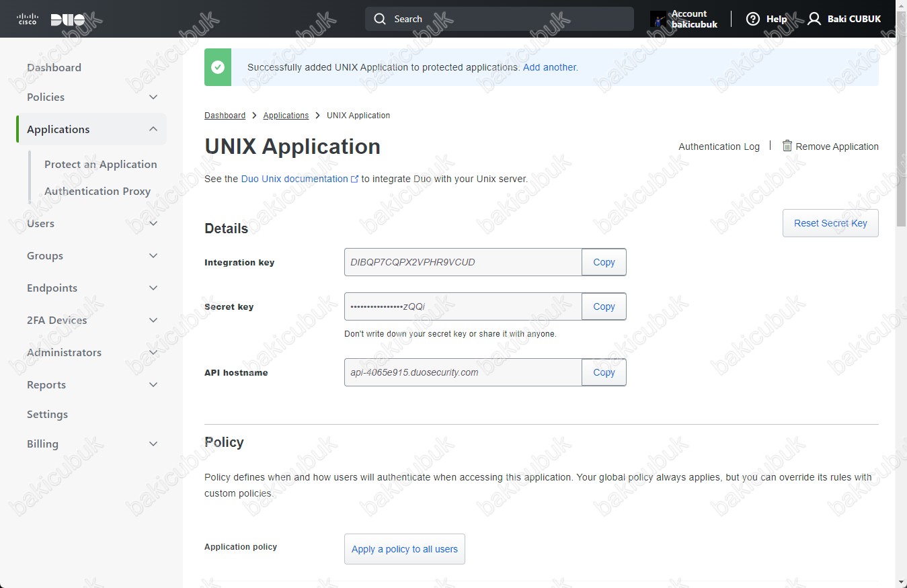The height and width of the screenshot is (588, 907).
Task: Open Settings in the sidebar
Action: [x=47, y=414]
